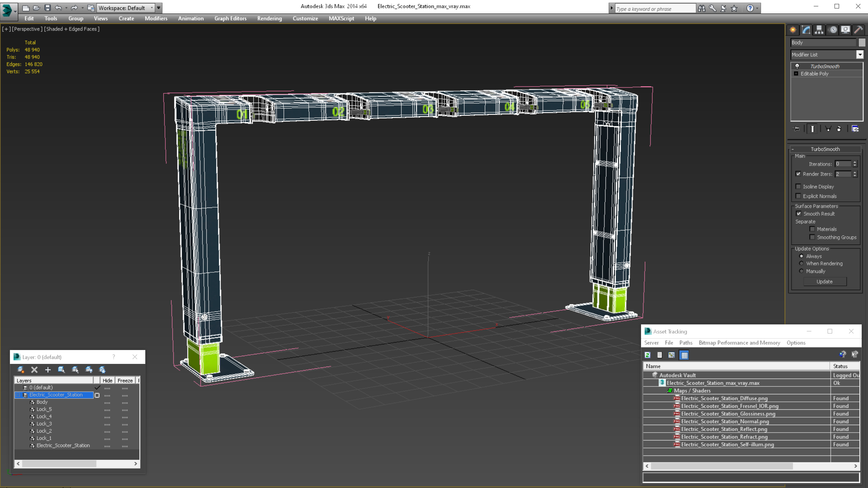
Task: Freeze or unfreeze all layers icon
Action: (x=102, y=369)
